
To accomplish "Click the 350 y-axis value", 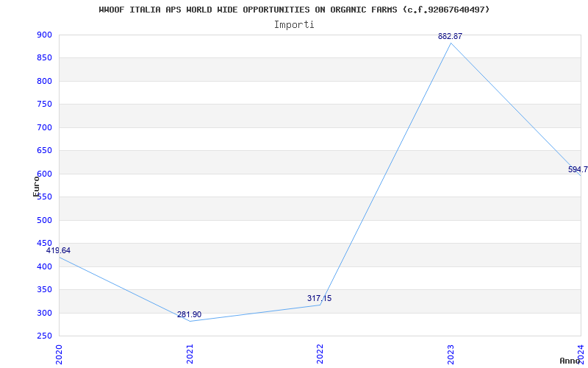I will point(44,289).
